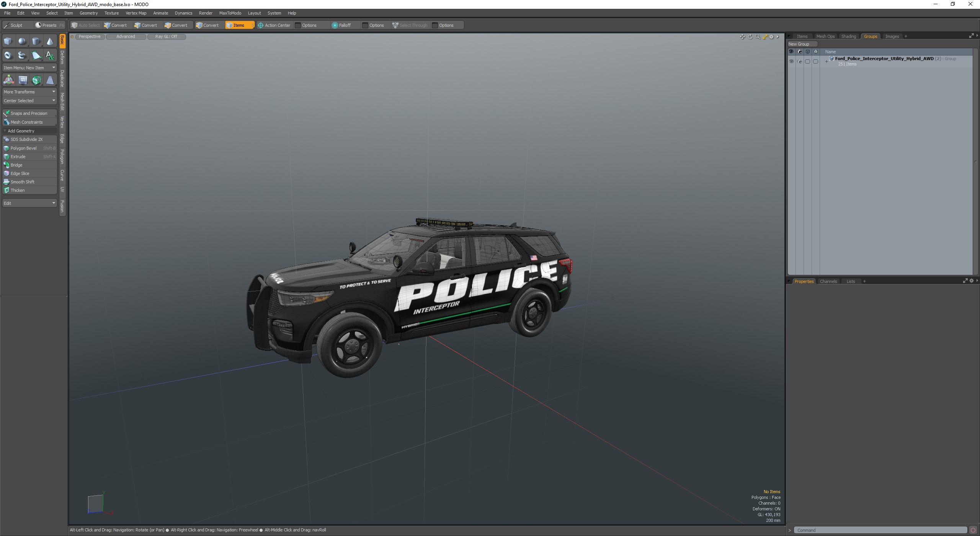Open Item Menu: New Item dropdown
The width and height of the screenshot is (980, 536).
click(x=29, y=68)
